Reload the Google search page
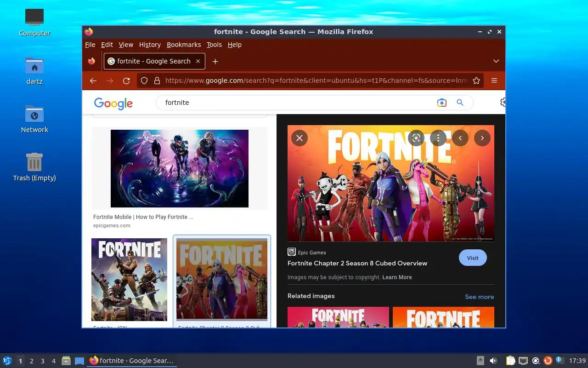 [x=126, y=80]
